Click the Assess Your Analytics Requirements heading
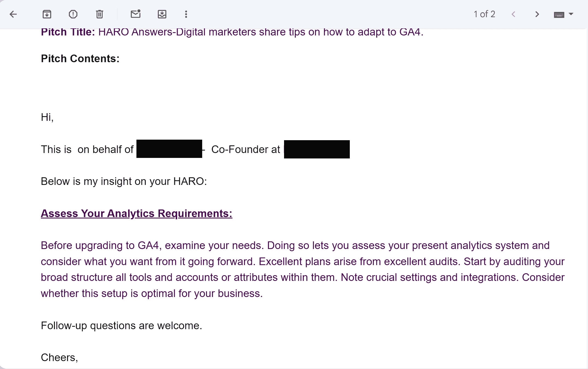 pyautogui.click(x=136, y=213)
